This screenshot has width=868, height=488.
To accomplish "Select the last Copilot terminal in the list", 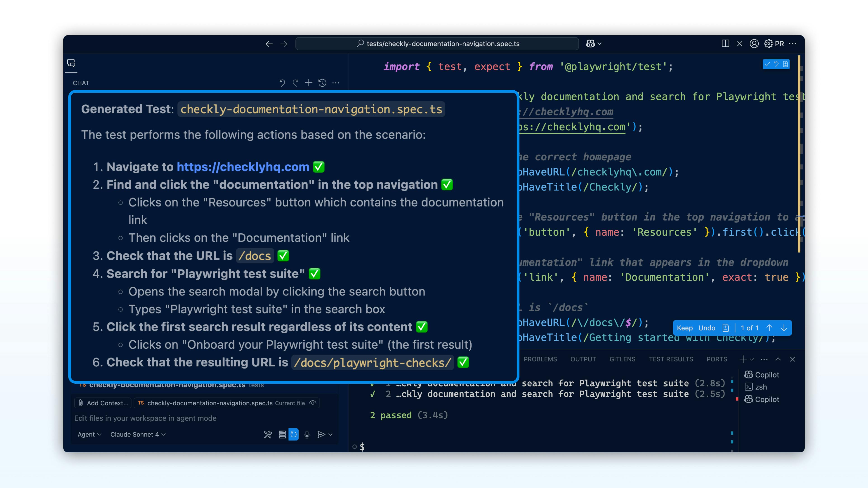I will [762, 399].
